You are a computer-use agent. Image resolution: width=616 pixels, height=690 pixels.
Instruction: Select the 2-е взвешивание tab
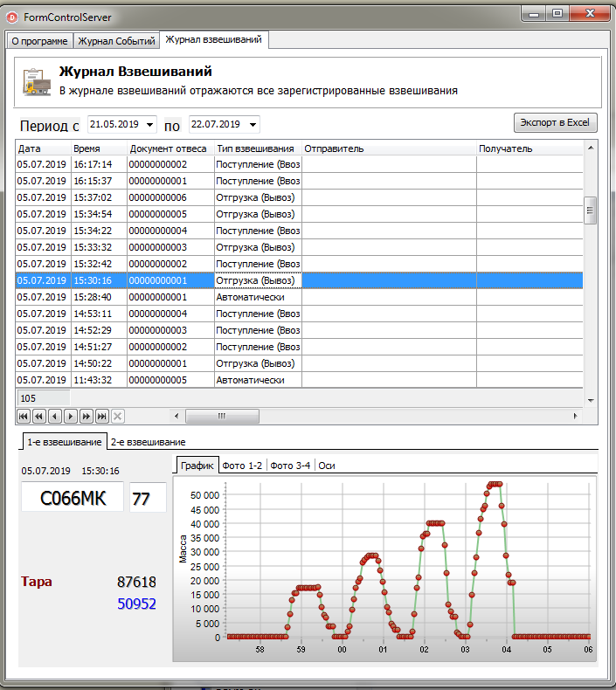[x=148, y=442]
